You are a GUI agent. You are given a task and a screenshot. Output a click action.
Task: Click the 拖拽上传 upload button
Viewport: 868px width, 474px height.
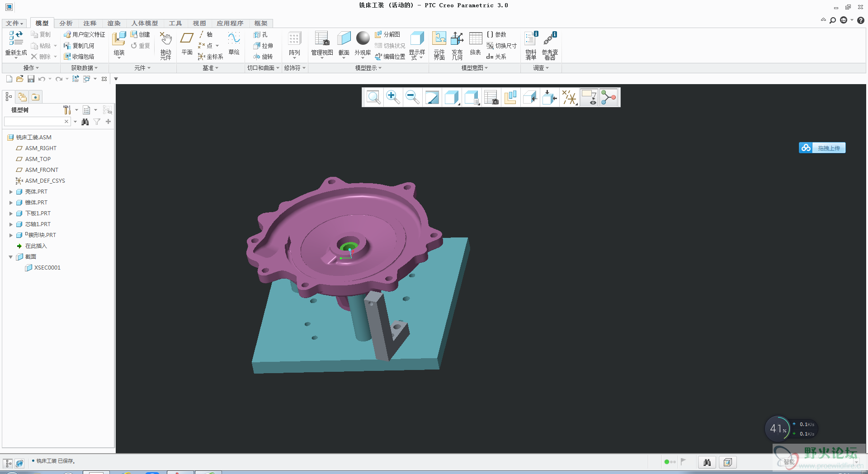point(822,148)
